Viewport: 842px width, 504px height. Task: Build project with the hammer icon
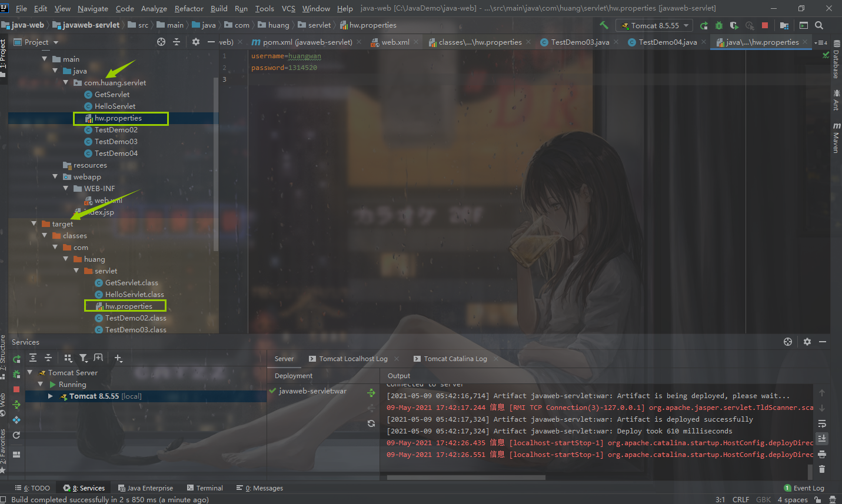(x=604, y=25)
